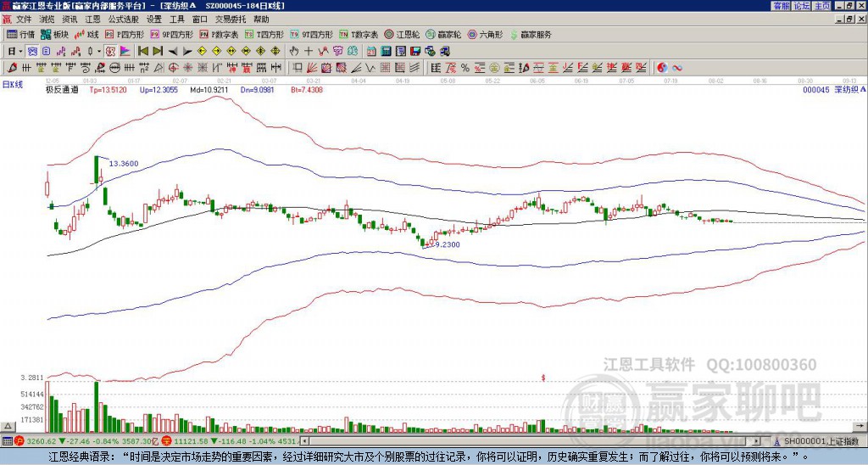Click the horizontal scrollbar right arrow

tap(757, 441)
